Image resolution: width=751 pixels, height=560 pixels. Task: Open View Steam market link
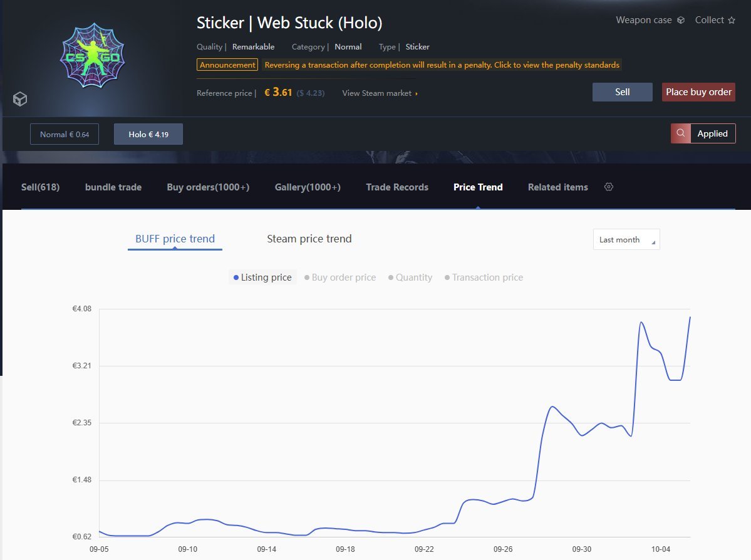380,93
